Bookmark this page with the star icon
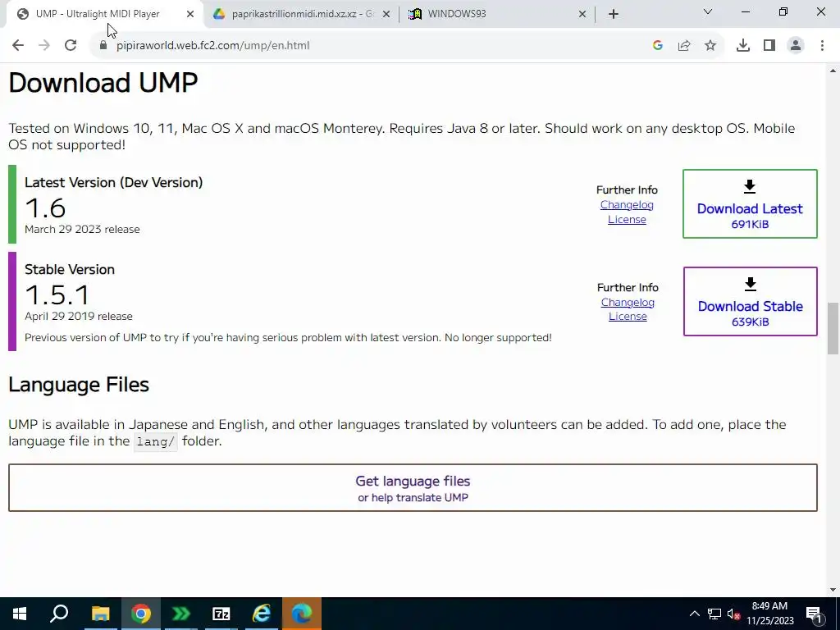This screenshot has height=630, width=840. [710, 46]
